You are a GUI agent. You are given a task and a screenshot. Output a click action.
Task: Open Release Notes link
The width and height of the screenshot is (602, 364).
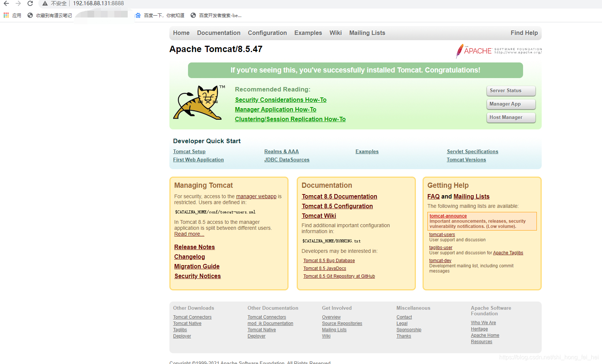pyautogui.click(x=194, y=247)
